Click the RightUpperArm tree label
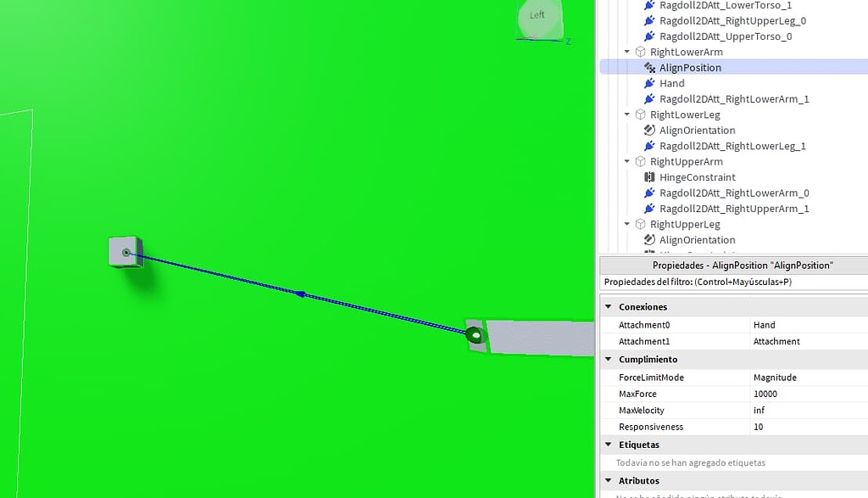 687,161
